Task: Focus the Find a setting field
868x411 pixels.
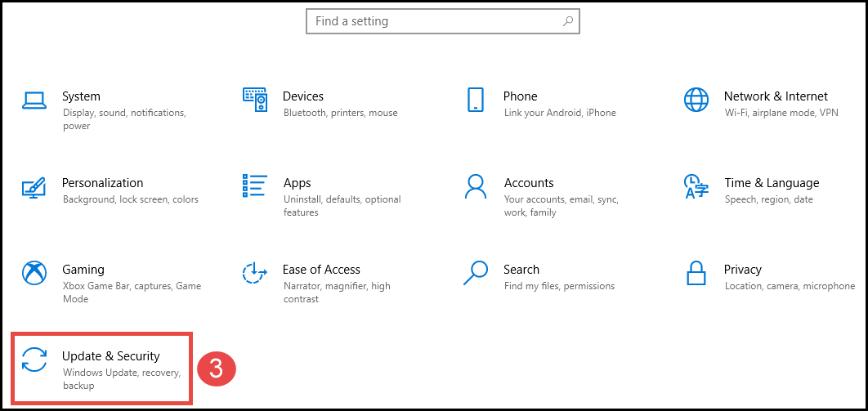Action: pos(443,21)
